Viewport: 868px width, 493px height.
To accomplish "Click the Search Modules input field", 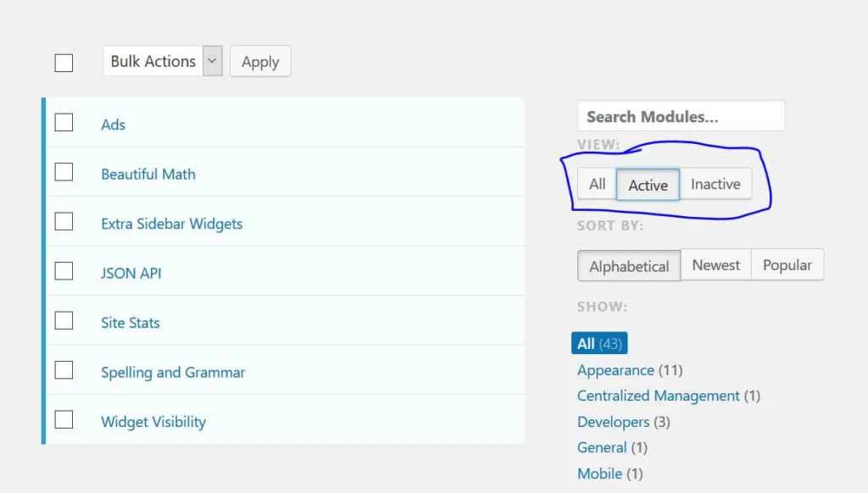I will (681, 115).
